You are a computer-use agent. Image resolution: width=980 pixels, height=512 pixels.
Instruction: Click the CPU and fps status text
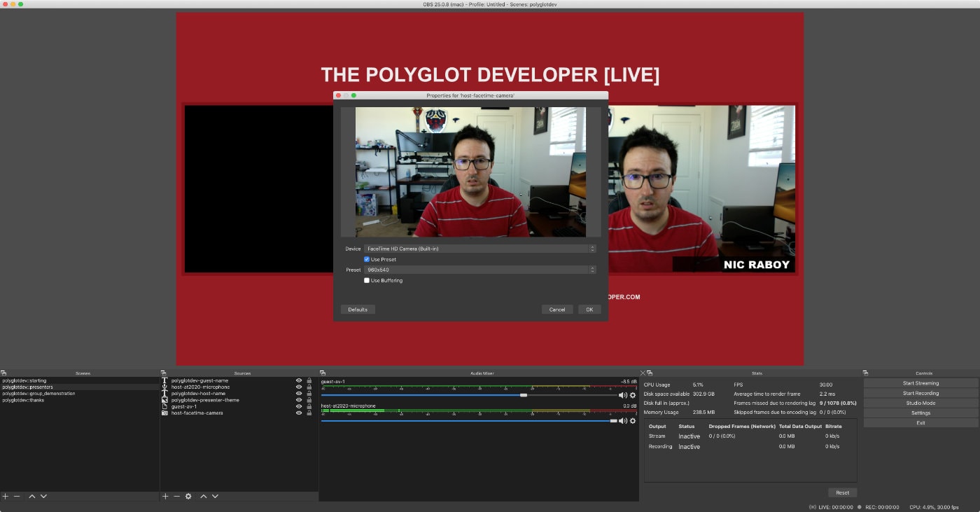point(934,507)
